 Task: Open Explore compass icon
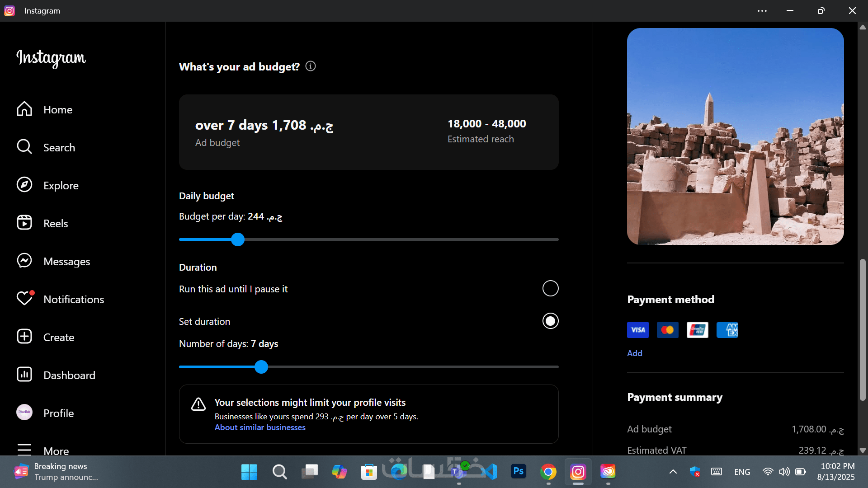(24, 185)
